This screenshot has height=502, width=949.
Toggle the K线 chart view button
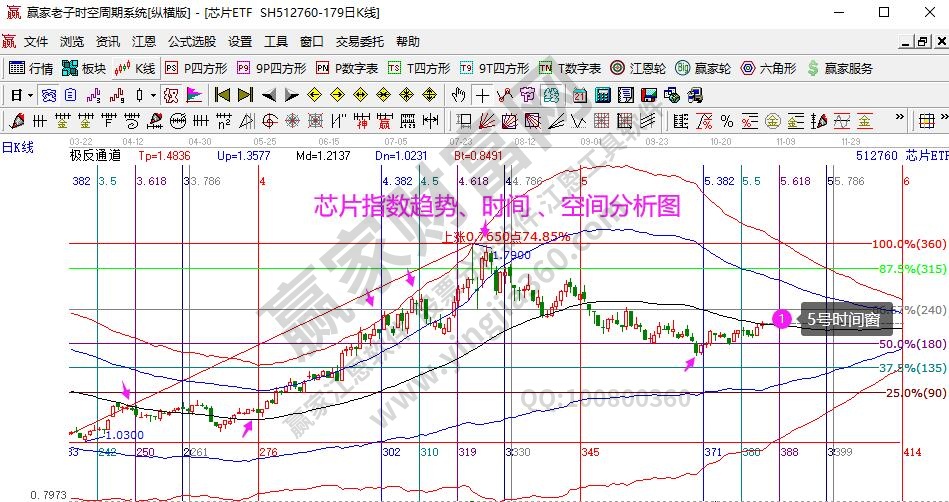(135, 68)
